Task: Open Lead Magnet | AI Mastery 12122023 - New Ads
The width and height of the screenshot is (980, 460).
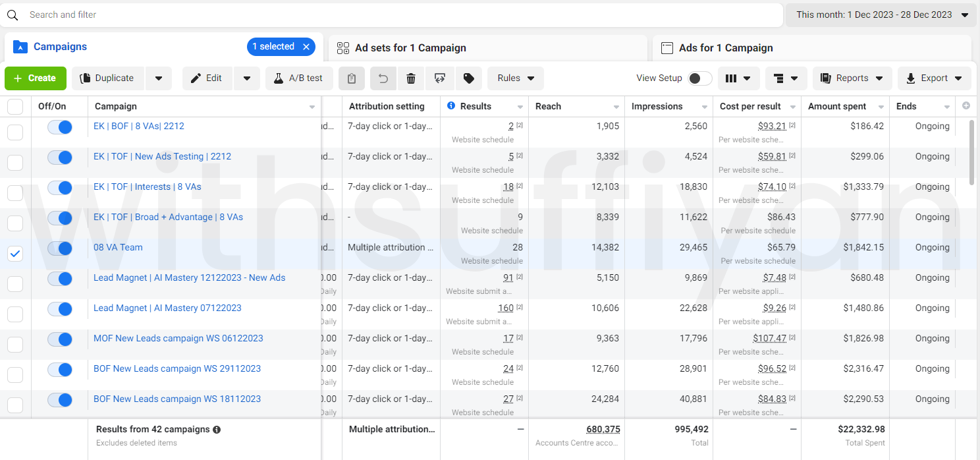Action: coord(190,278)
